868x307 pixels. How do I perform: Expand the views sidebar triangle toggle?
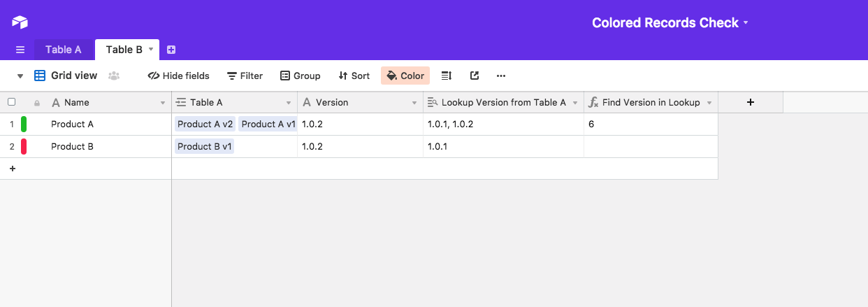pos(20,76)
